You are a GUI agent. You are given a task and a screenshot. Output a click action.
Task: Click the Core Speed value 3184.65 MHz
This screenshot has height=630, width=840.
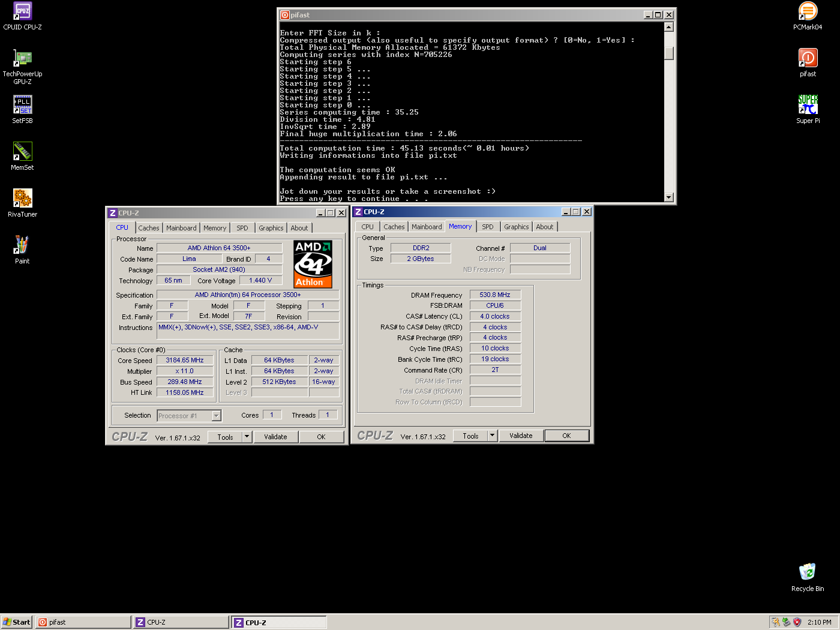(x=185, y=360)
